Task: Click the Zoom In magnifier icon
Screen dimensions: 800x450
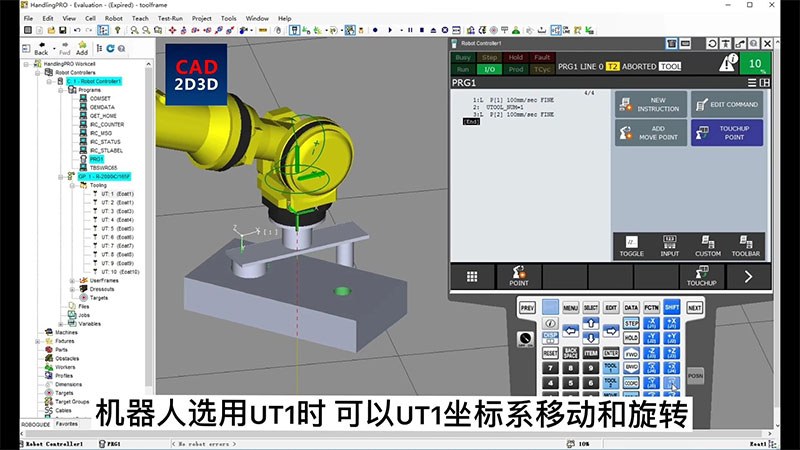Action: point(134,31)
